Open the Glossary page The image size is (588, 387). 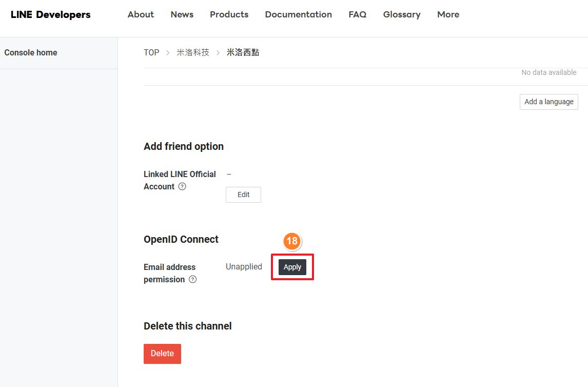tap(401, 14)
